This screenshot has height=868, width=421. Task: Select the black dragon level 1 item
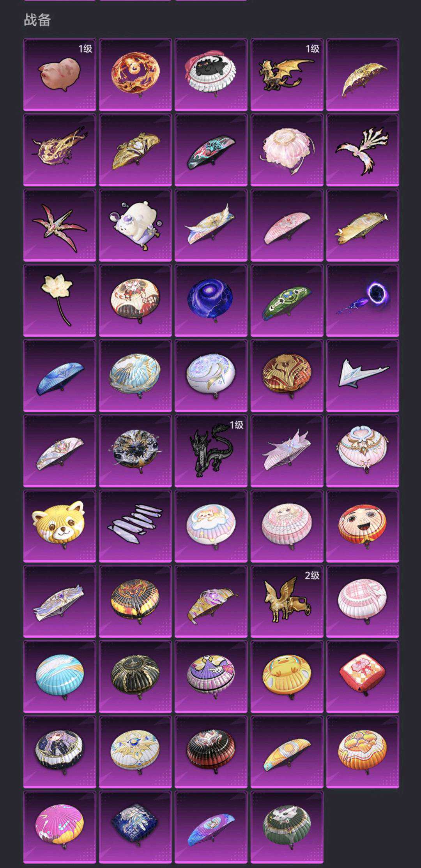[x=211, y=451]
